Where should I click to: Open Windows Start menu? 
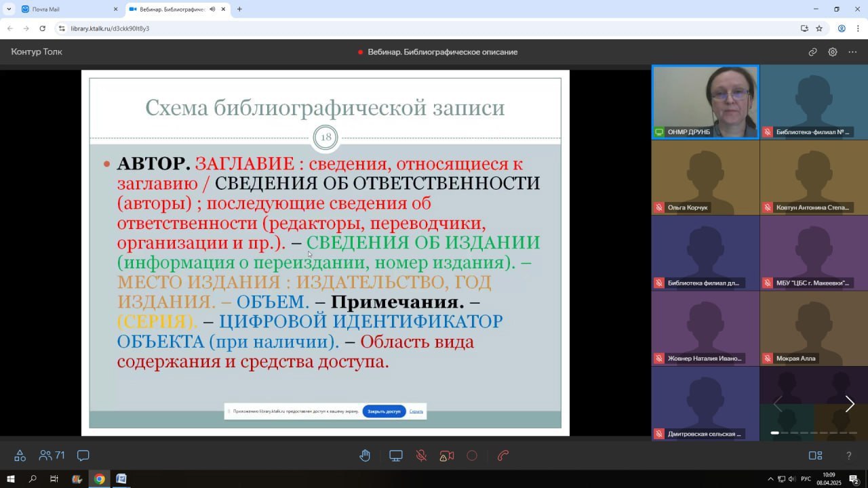[11, 479]
